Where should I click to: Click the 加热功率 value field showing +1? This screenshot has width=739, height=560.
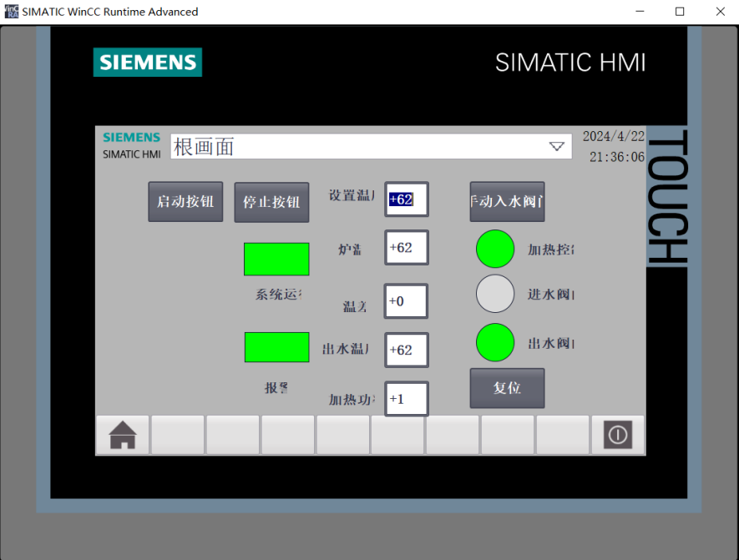[x=407, y=399]
